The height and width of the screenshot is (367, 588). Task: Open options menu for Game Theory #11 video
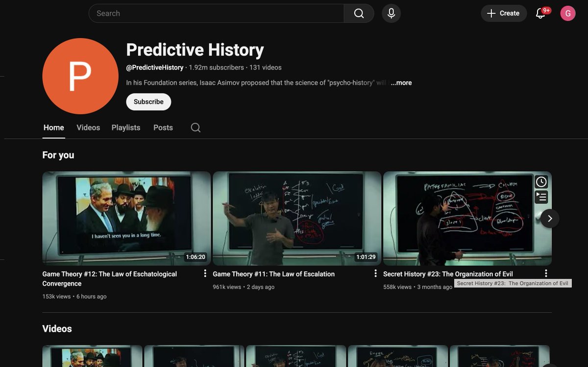[x=375, y=273]
